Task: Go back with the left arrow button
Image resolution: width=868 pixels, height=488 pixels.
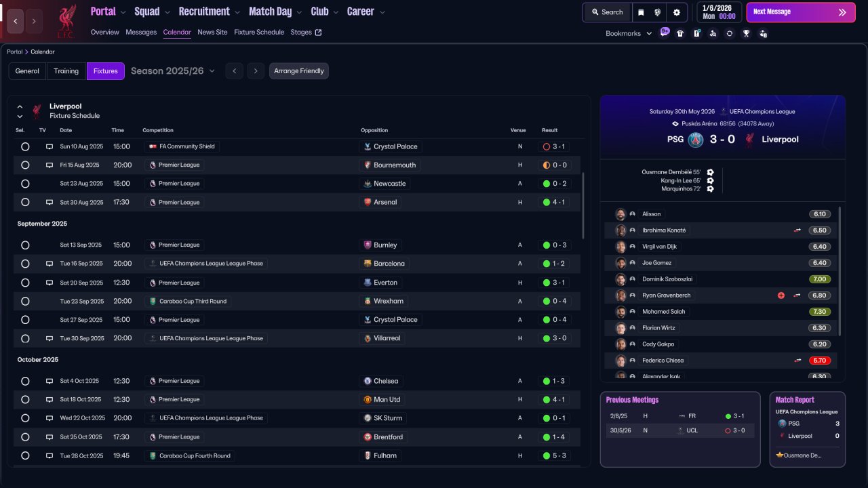Action: (16, 21)
